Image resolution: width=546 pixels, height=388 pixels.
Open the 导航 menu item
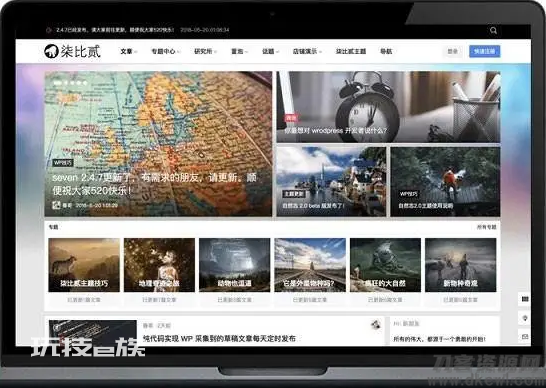tap(386, 52)
